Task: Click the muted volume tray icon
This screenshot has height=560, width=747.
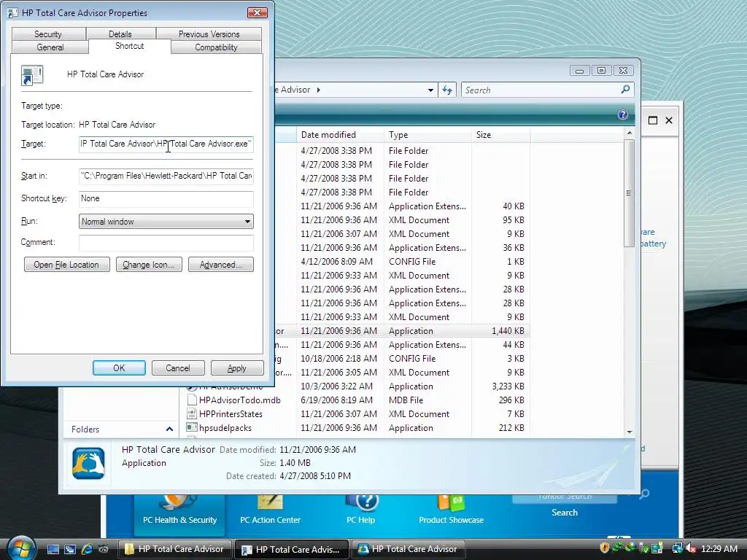Action: [x=690, y=549]
